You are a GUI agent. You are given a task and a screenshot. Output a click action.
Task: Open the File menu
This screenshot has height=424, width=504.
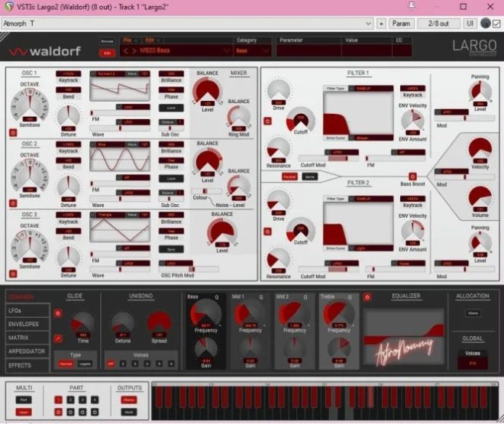tap(130, 40)
